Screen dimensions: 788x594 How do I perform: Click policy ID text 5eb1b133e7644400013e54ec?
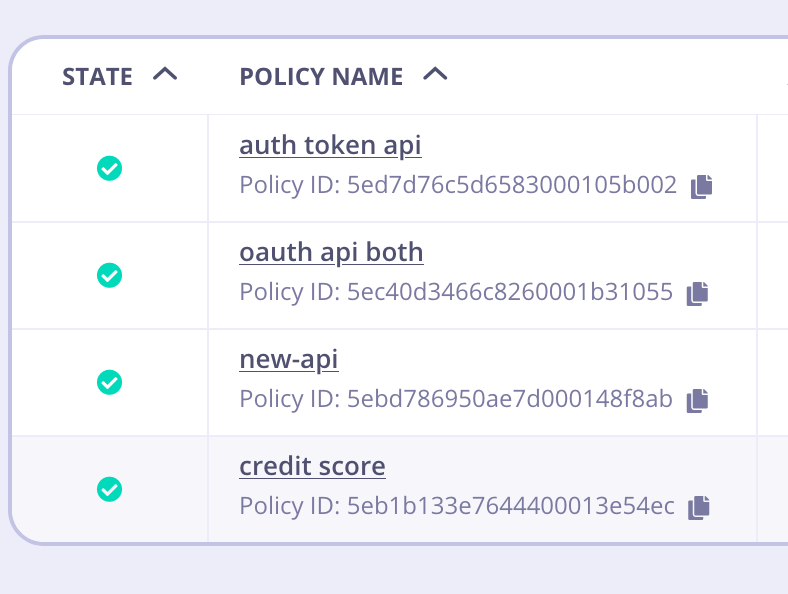click(x=510, y=507)
